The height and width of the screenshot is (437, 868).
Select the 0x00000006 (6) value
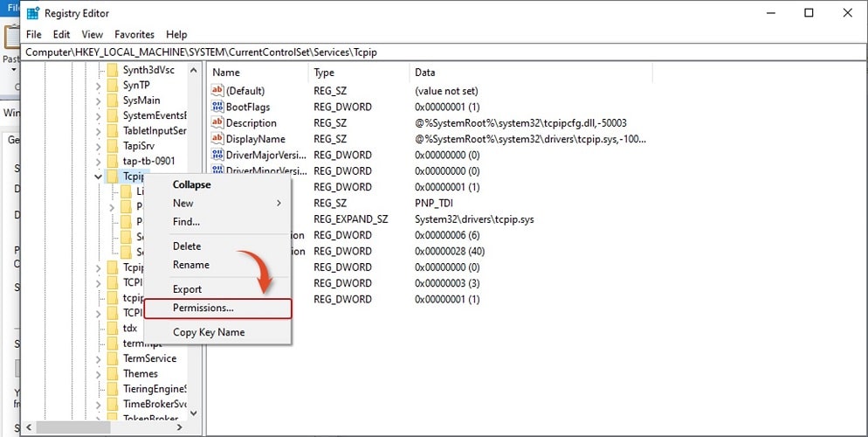tap(447, 235)
